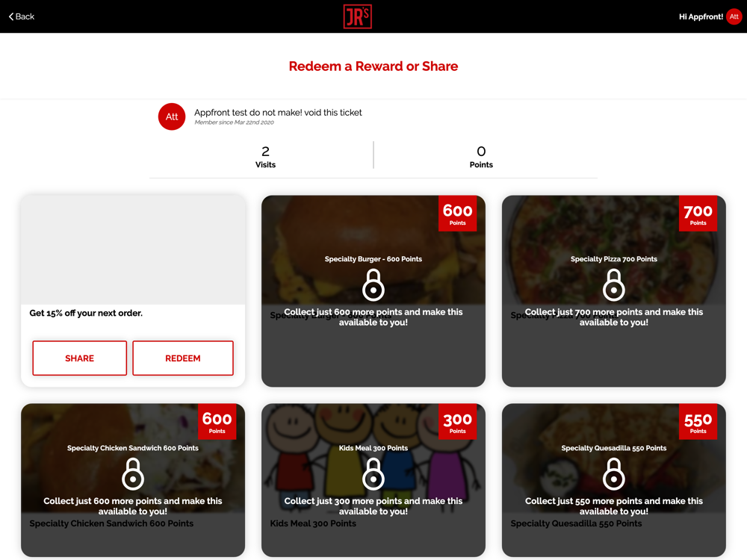The image size is (747, 560).
Task: Click 'Collect just 700 more points' message
Action: (x=613, y=317)
